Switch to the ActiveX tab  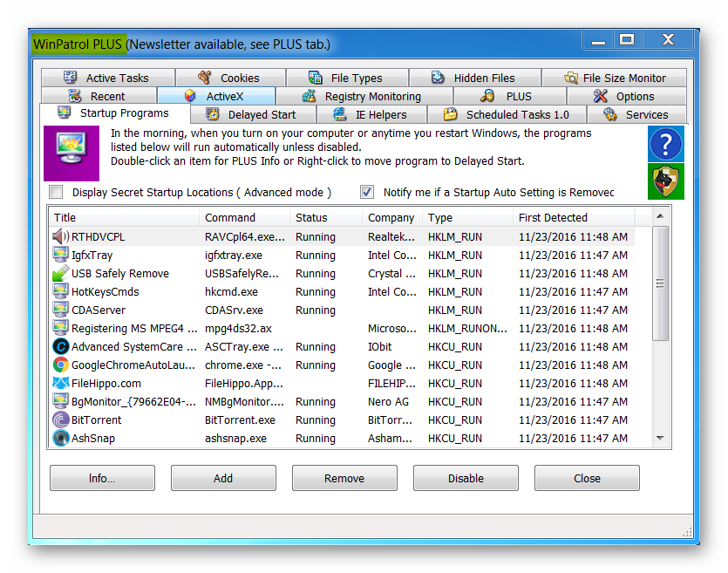(216, 96)
